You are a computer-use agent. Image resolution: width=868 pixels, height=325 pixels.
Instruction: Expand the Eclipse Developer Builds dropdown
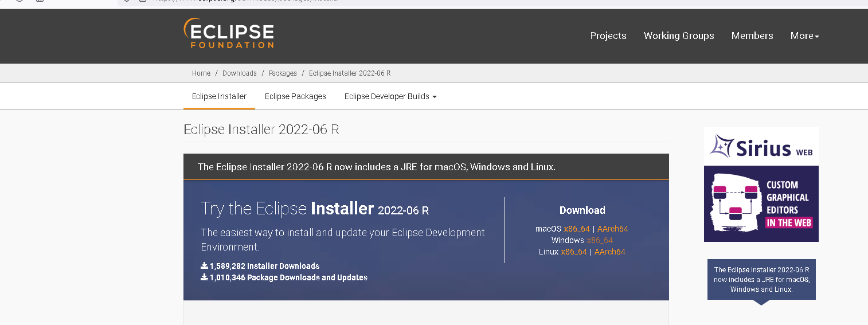(x=390, y=96)
